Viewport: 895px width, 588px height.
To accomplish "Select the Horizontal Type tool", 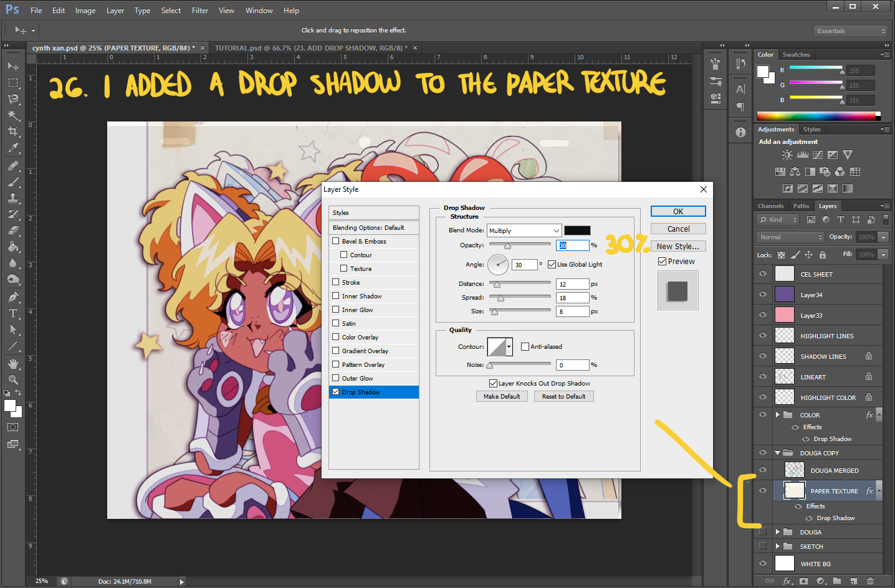I will click(12, 313).
